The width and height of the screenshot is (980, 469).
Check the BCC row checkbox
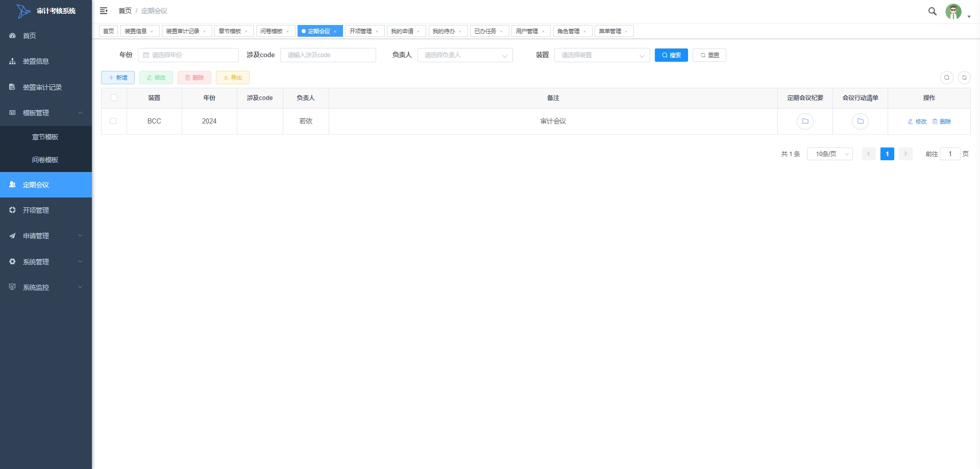point(113,121)
